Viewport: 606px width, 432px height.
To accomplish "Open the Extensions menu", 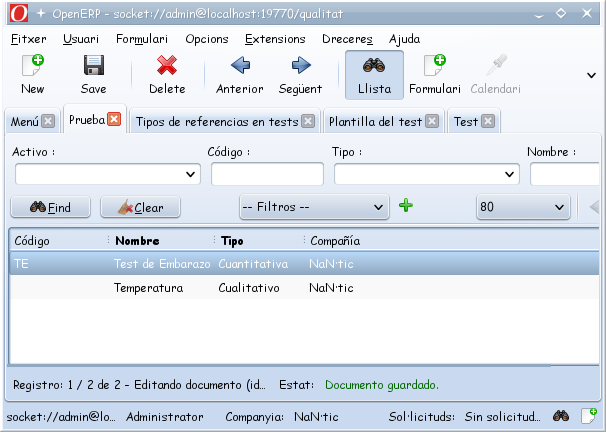I will 275,39.
